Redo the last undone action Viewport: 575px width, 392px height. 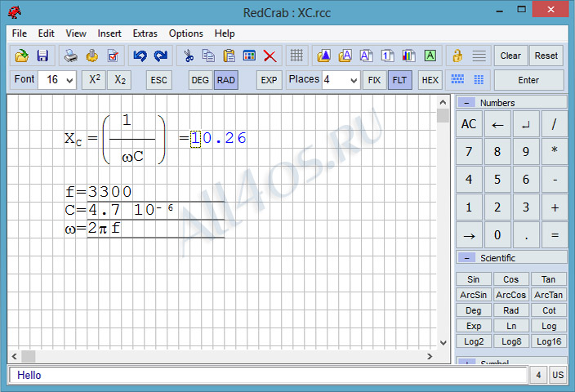point(161,56)
